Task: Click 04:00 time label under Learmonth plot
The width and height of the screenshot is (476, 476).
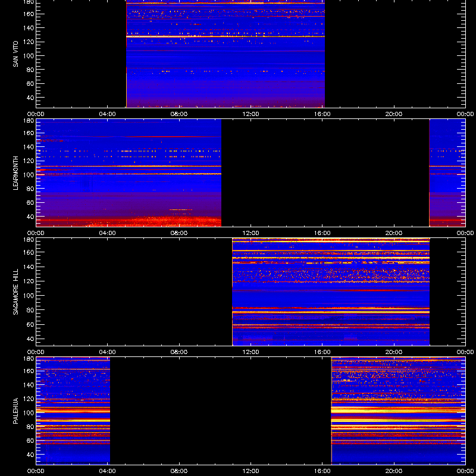Action: [x=108, y=233]
